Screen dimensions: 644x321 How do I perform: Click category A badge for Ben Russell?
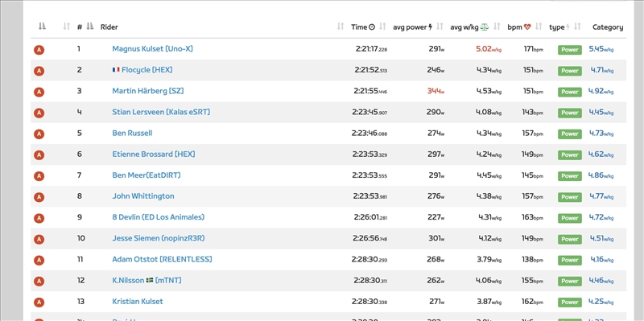[x=39, y=134]
